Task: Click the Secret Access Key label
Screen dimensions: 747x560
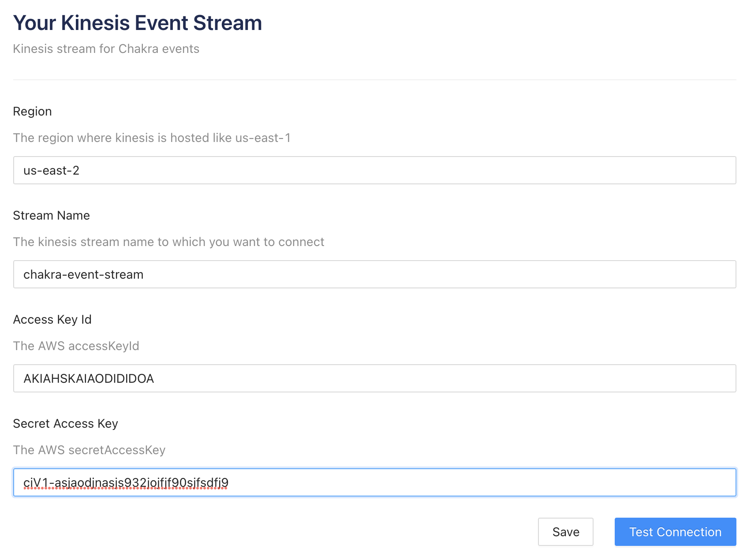Action: click(x=66, y=424)
